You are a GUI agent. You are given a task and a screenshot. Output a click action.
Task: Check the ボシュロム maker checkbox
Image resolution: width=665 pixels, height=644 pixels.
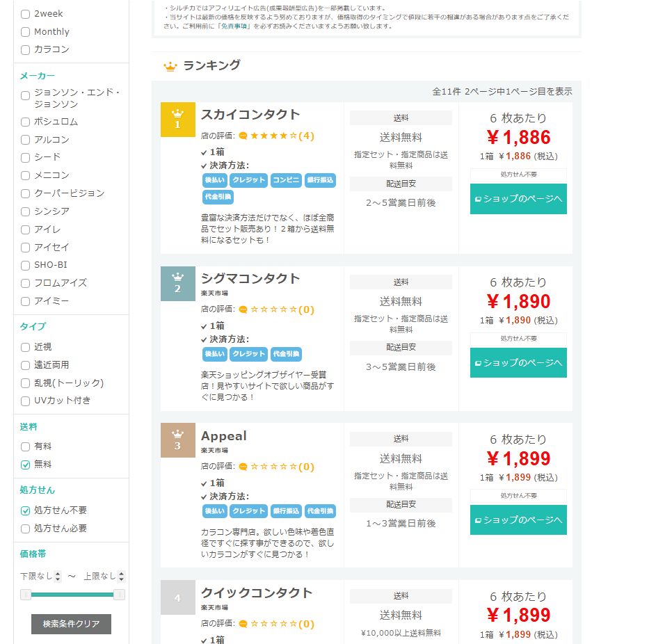pyautogui.click(x=26, y=122)
